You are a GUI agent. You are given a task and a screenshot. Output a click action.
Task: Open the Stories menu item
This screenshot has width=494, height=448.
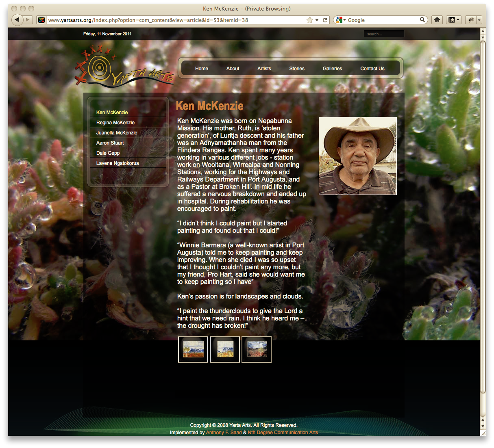point(297,69)
